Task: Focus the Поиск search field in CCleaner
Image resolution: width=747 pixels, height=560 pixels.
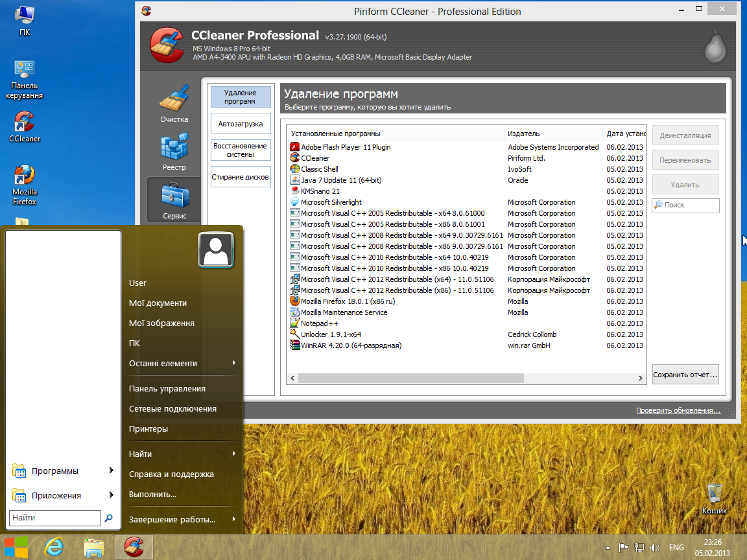Action: (x=685, y=205)
